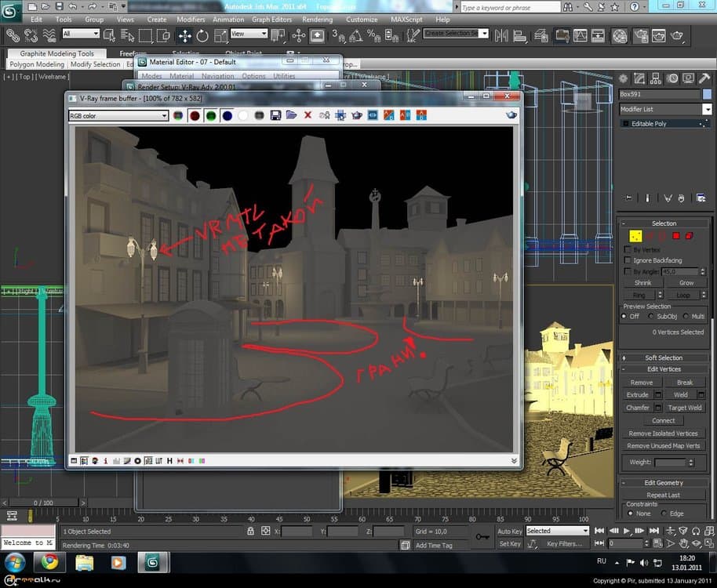Select the Rotate tool in main toolbar
The height and width of the screenshot is (588, 717).
[202, 35]
